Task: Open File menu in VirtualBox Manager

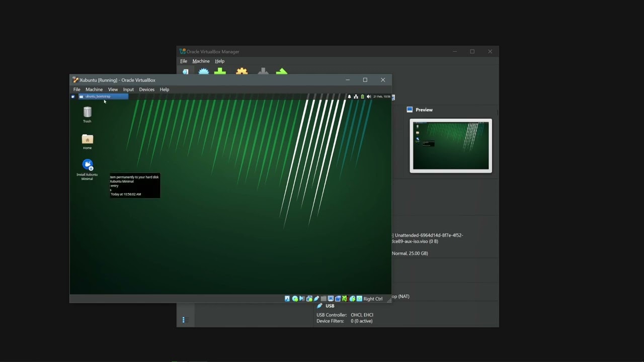Action: 184,61
